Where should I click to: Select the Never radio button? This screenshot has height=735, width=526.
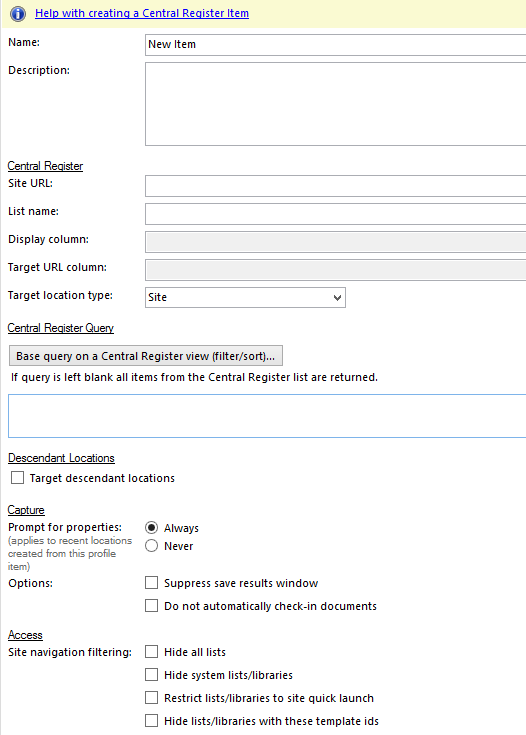point(151,546)
